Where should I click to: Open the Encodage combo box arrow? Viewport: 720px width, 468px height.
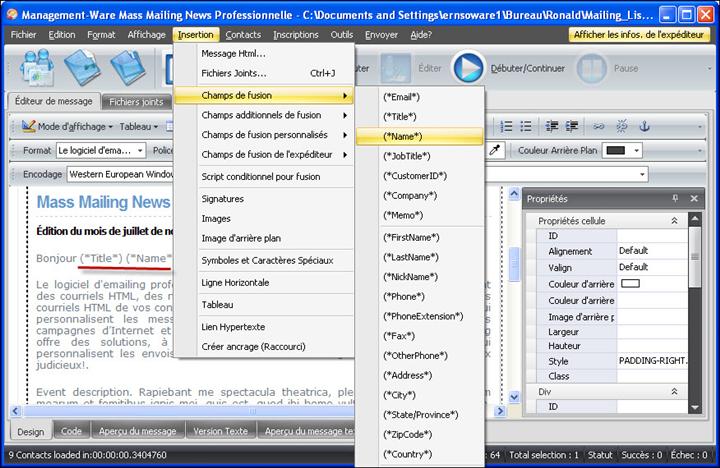click(642, 174)
